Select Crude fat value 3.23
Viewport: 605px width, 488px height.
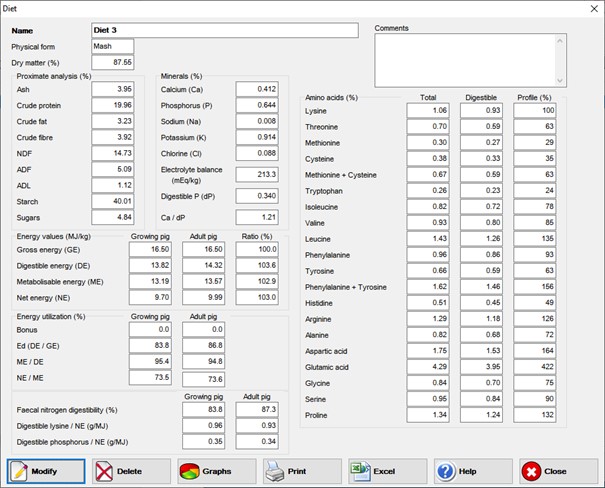coord(113,121)
